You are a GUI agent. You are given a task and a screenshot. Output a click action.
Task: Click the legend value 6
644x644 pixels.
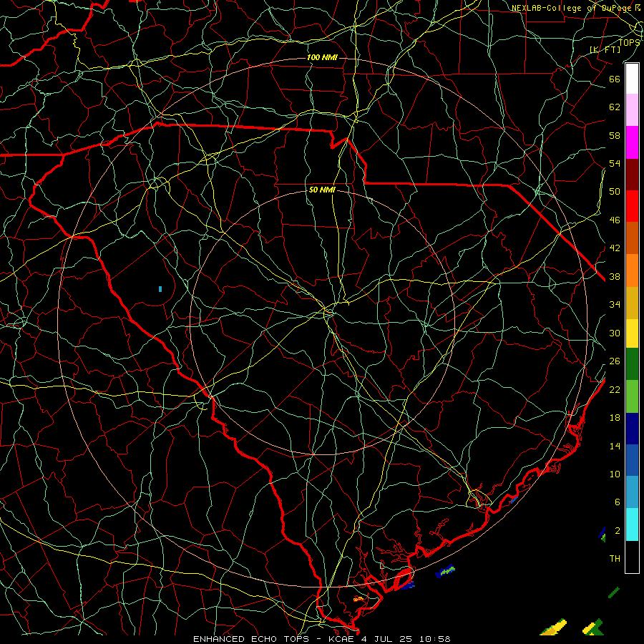(x=617, y=502)
